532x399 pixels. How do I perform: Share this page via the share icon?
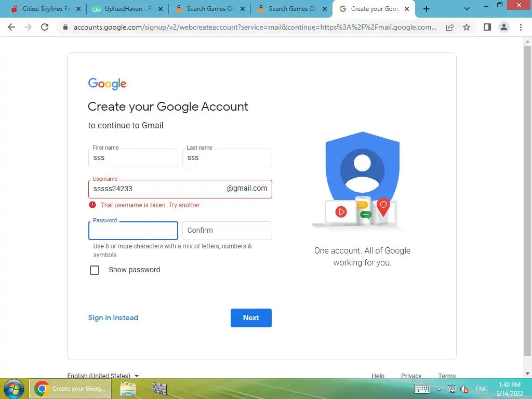pos(450,27)
